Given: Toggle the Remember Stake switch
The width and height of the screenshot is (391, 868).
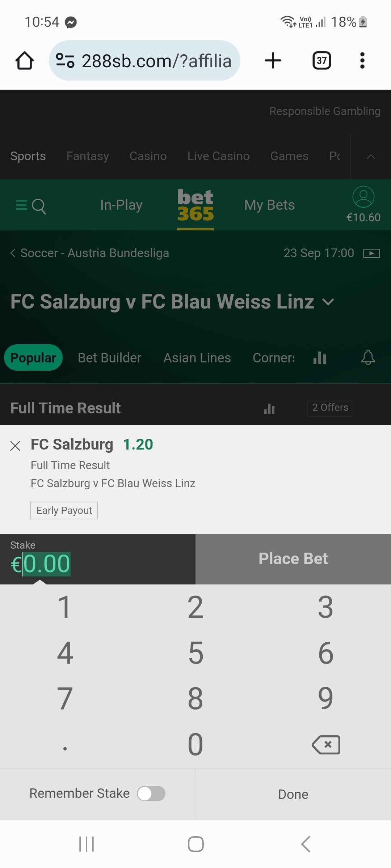Looking at the screenshot, I should pyautogui.click(x=151, y=793).
